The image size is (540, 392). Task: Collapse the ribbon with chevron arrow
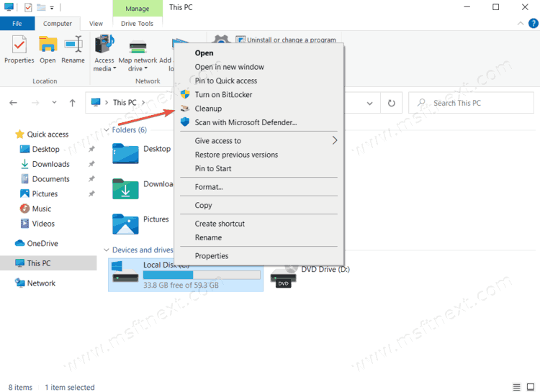tap(521, 24)
